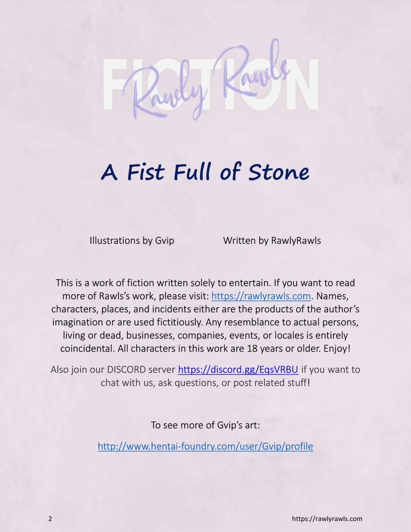The width and height of the screenshot is (411, 532).
Task: Click the page number 2 in footer
Action: (50, 519)
